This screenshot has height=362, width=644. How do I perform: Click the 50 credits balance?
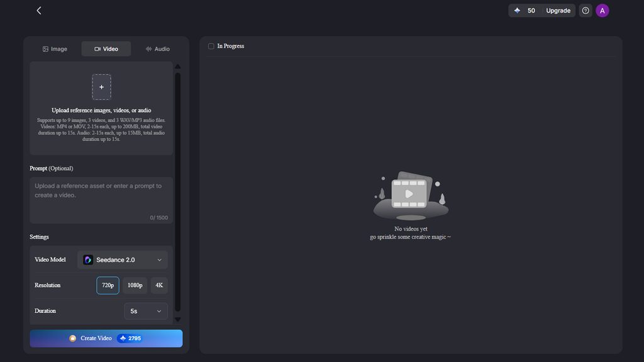pos(531,11)
